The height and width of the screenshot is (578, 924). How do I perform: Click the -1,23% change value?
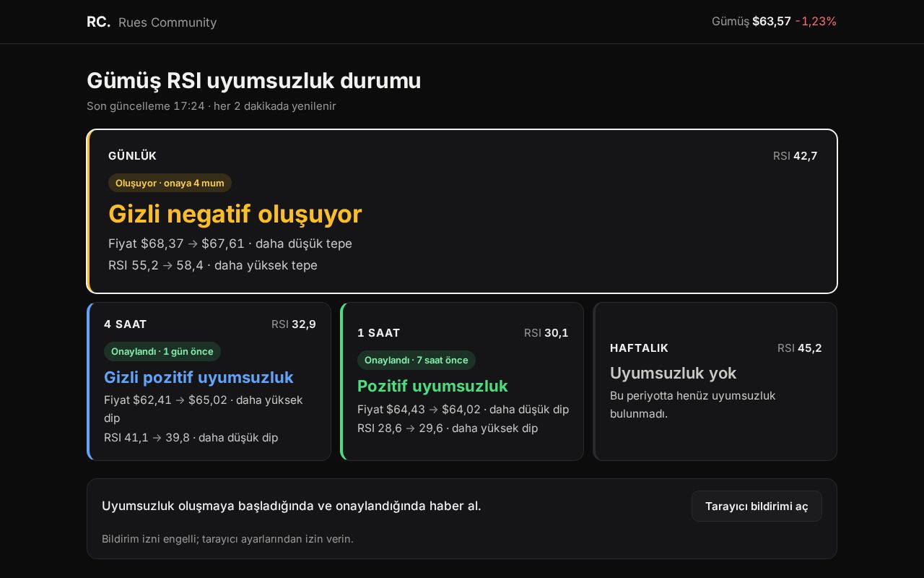(x=816, y=21)
